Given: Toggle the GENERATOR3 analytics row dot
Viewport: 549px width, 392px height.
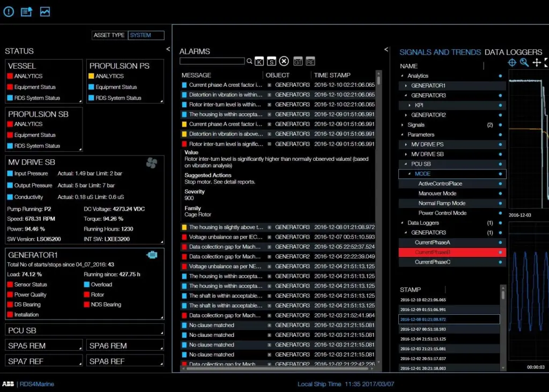Looking at the screenshot, I should tap(500, 95).
